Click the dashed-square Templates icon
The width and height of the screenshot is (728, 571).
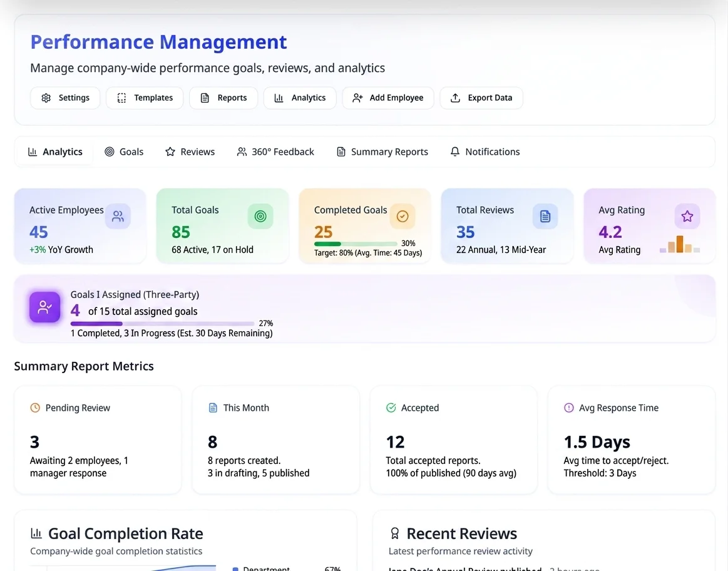click(121, 98)
